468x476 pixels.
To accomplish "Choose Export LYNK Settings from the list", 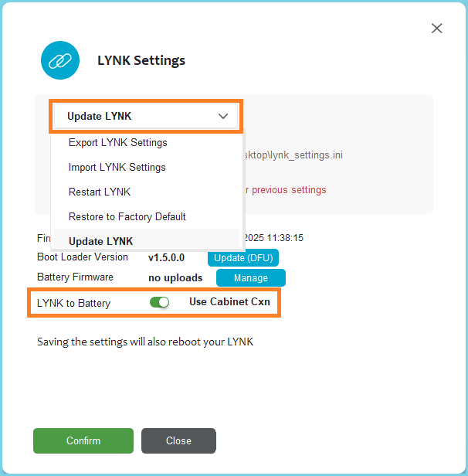I will coord(117,142).
